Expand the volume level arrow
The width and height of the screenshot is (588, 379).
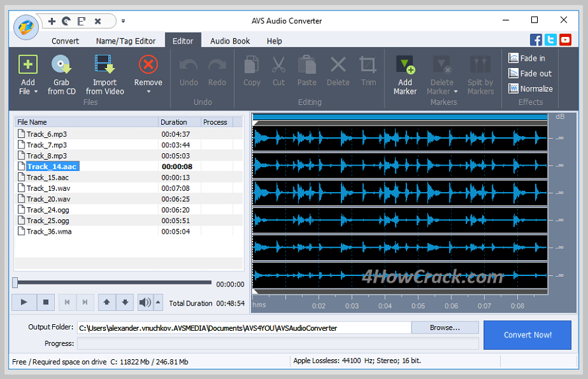[x=158, y=302]
